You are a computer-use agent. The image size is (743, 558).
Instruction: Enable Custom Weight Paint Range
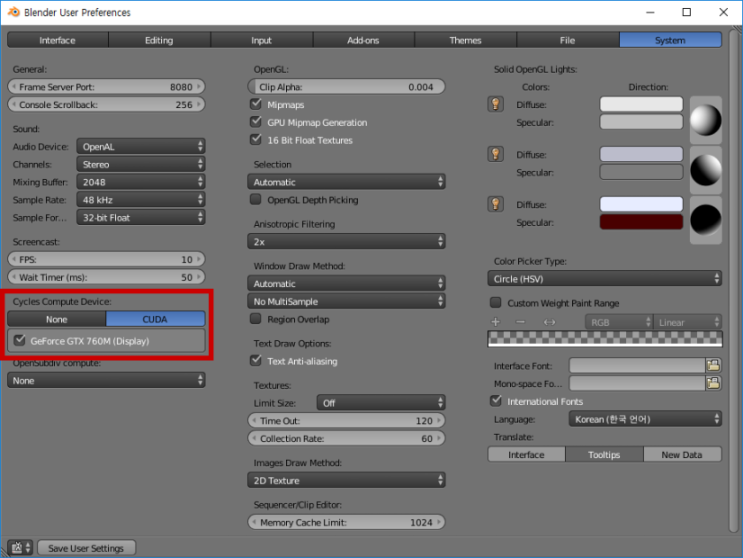[x=496, y=303]
